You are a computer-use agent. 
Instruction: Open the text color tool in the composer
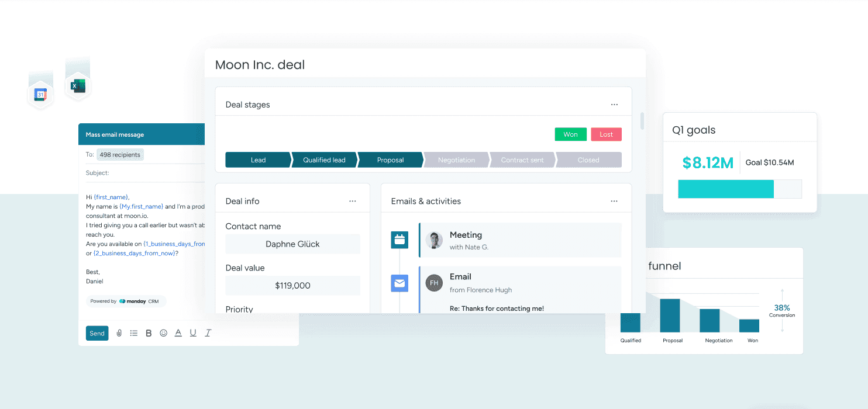(x=178, y=332)
